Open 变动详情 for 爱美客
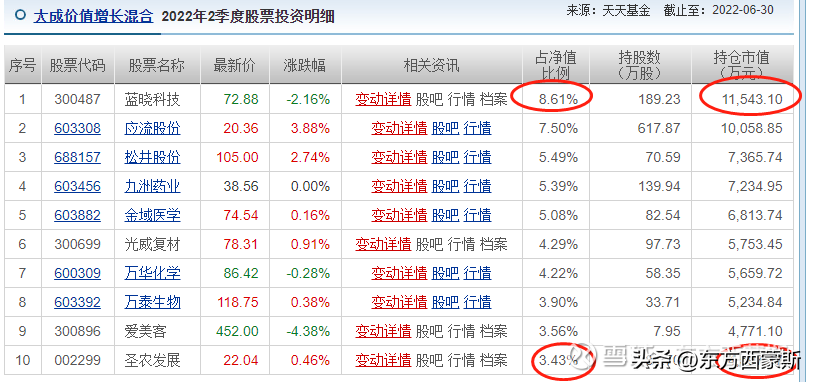The height and width of the screenshot is (382, 813). (383, 331)
